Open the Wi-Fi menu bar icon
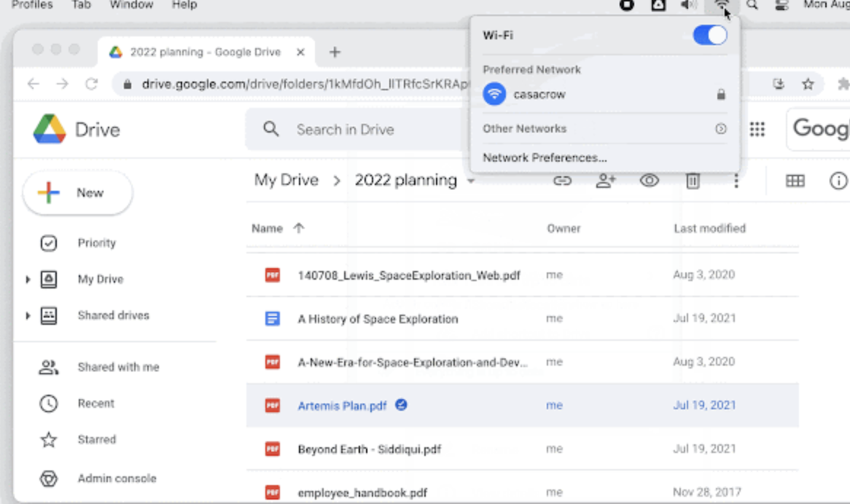This screenshot has width=850, height=504. (x=722, y=5)
